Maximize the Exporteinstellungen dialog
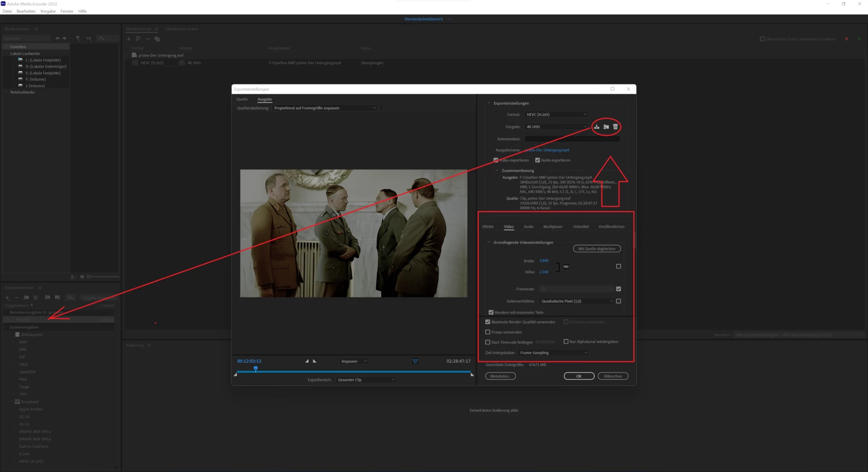Viewport: 868px width, 472px height. [x=612, y=89]
